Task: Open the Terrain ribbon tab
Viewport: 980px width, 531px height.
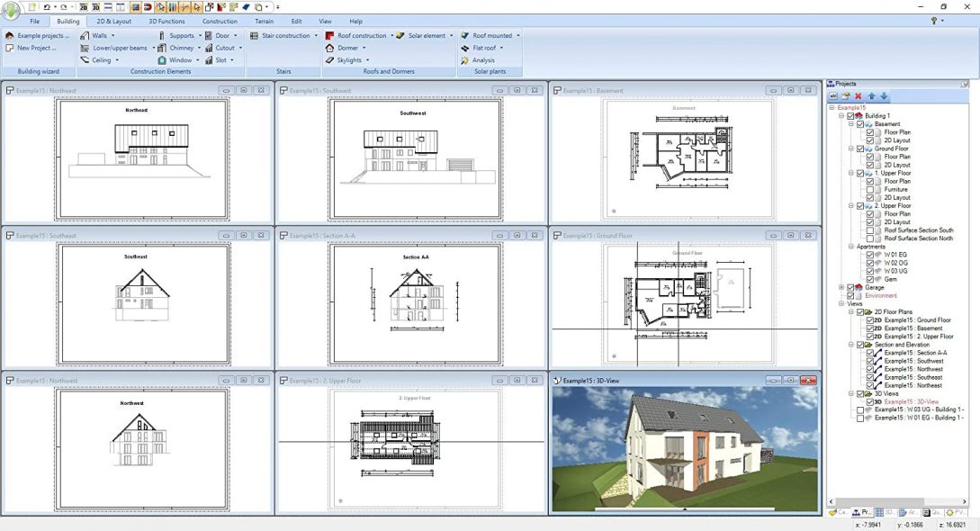Action: [265, 21]
